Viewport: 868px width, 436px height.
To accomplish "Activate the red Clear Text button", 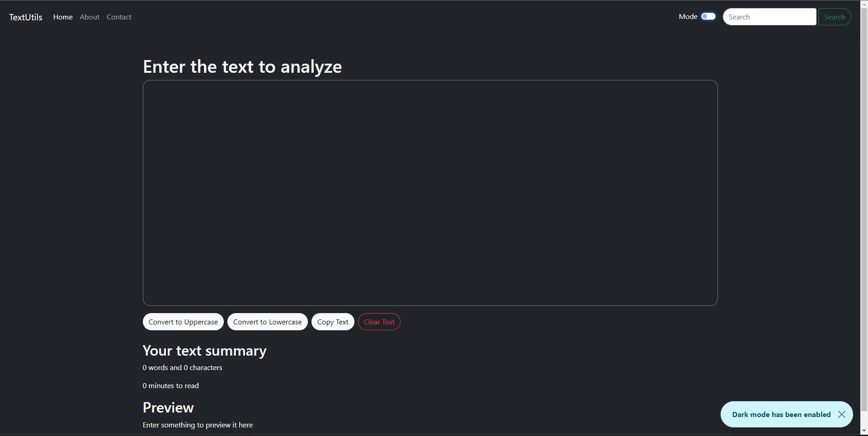I will [x=379, y=321].
